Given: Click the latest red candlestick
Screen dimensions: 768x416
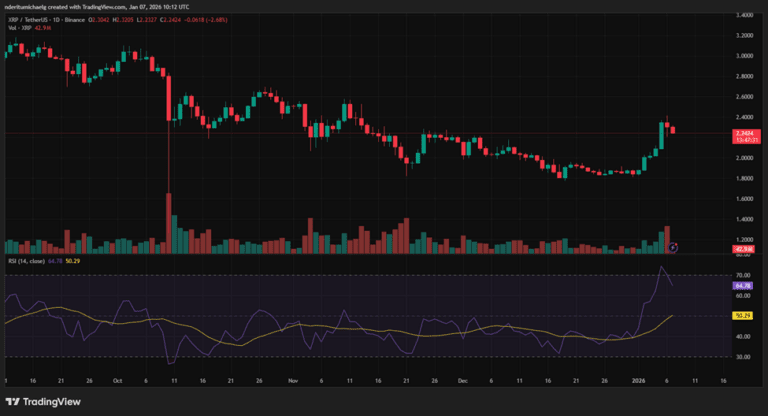Looking at the screenshot, I should coord(672,129).
